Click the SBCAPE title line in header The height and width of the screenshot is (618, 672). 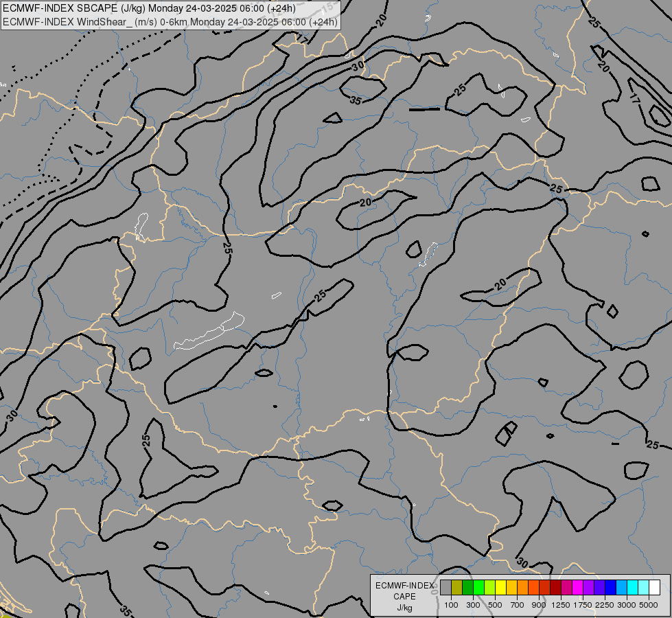tap(149, 8)
